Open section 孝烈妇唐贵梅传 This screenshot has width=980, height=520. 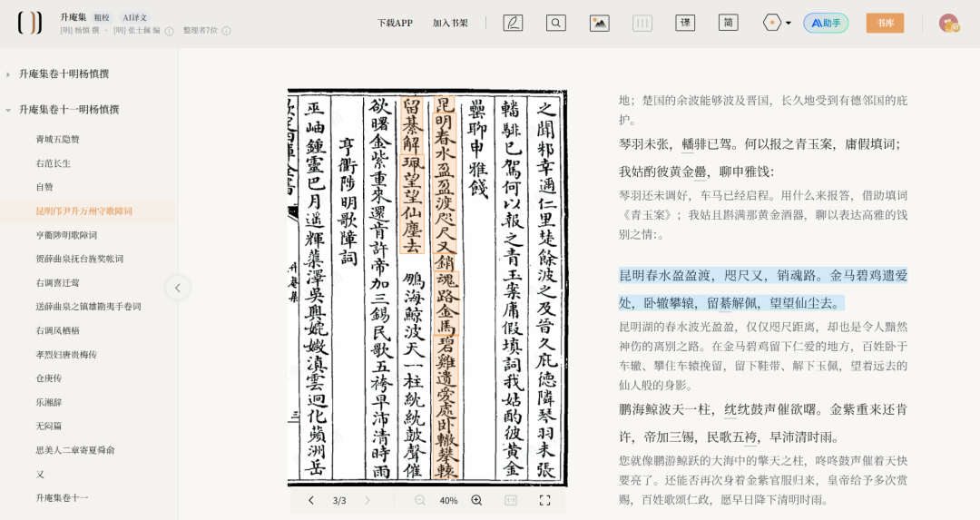click(x=66, y=354)
